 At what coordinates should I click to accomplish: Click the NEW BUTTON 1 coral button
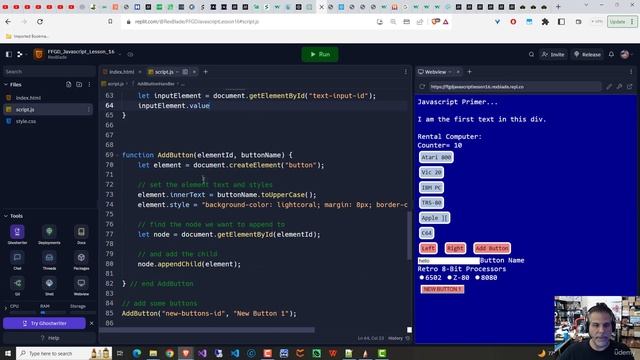[x=442, y=289]
